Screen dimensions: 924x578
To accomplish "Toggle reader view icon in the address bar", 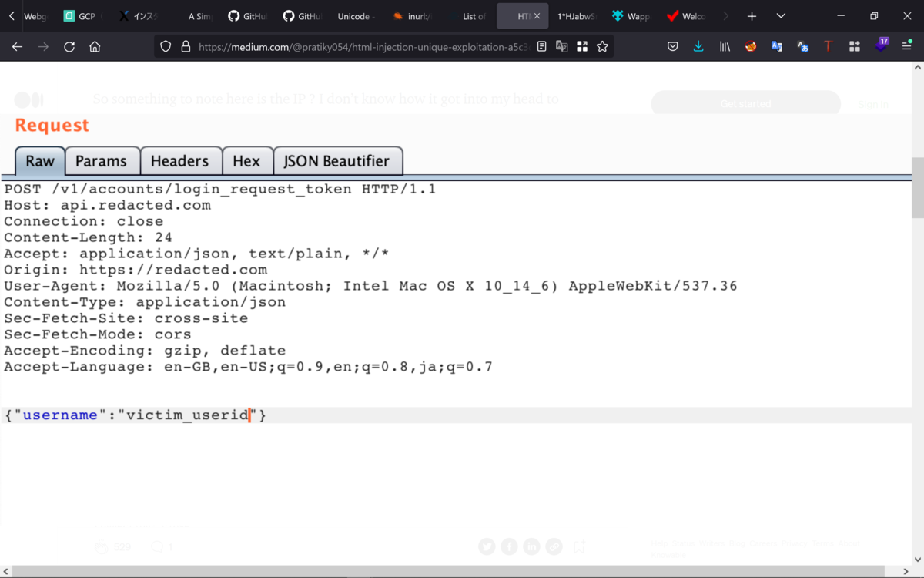I will 542,47.
